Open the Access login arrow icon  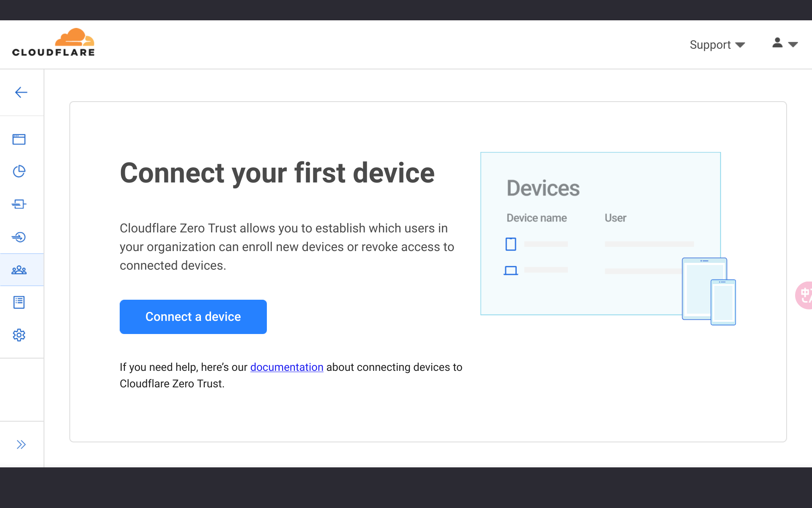pyautogui.click(x=19, y=237)
